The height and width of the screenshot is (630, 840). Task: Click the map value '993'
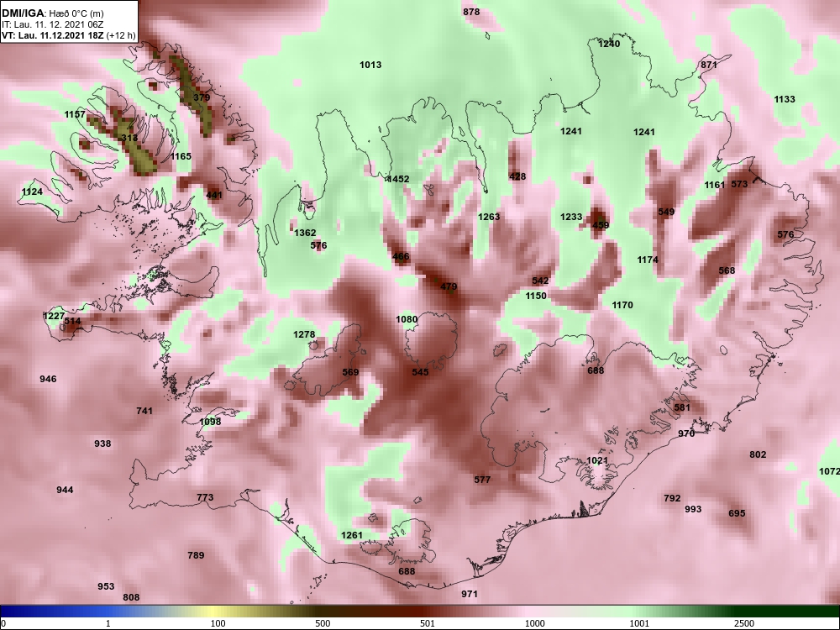pos(693,510)
